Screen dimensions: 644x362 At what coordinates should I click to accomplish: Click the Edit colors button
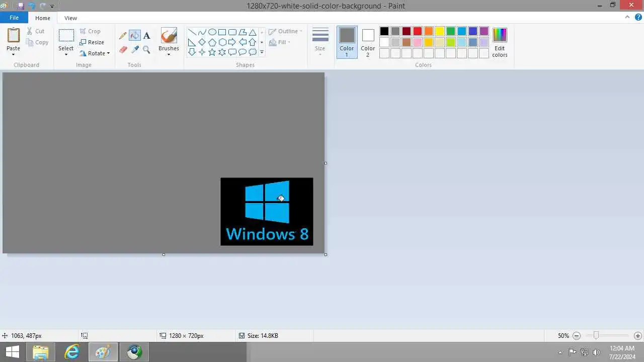(500, 42)
